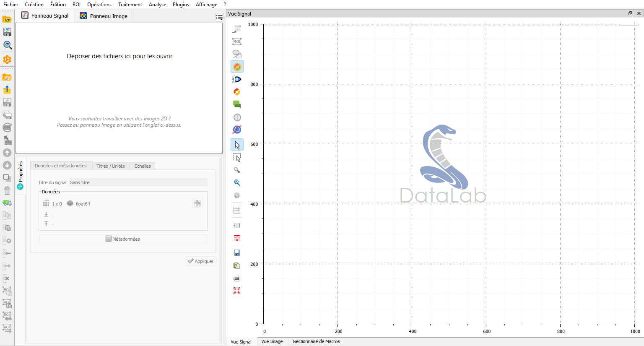Screen dimensions: 644x346
Task: Click the blue upload arrow folder icon
Action: pyautogui.click(x=7, y=90)
